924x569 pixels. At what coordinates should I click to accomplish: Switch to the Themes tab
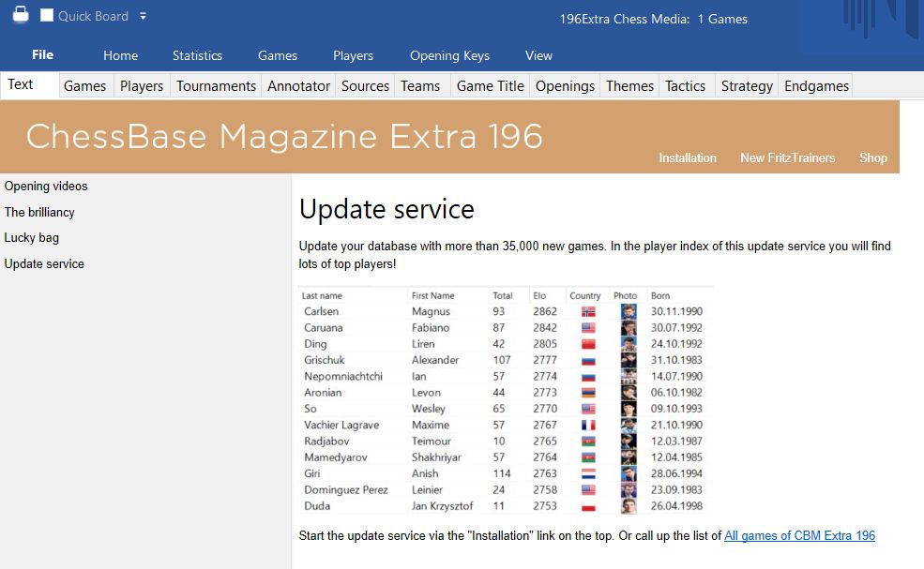[x=629, y=86]
